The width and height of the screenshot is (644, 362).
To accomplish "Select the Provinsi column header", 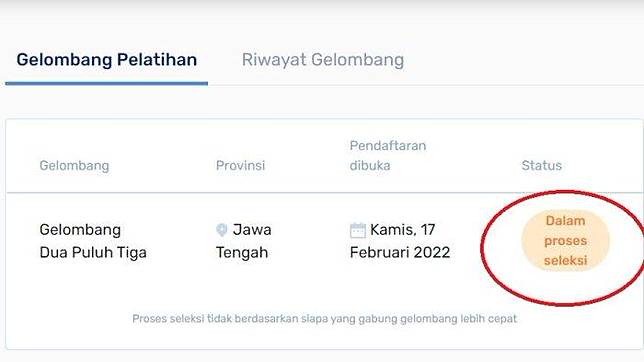I will [x=241, y=166].
